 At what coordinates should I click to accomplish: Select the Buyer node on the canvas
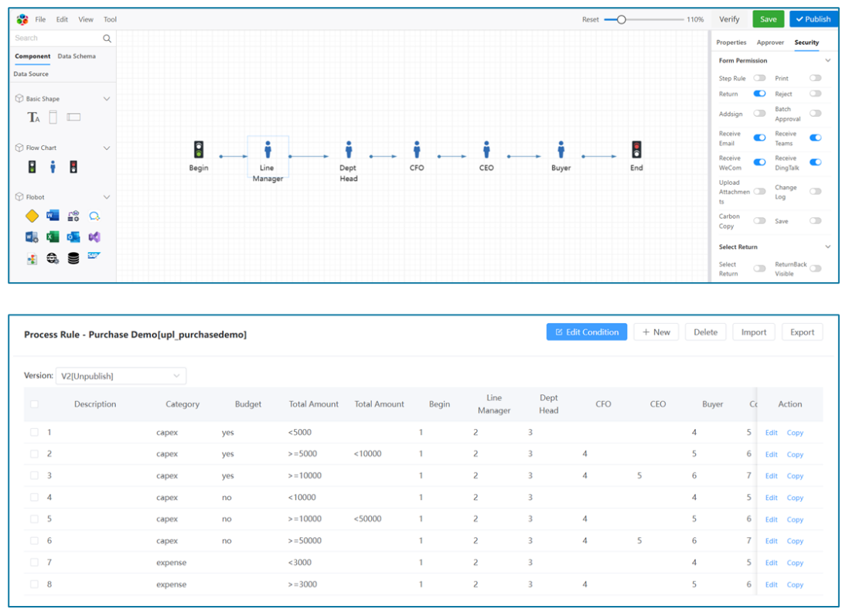pos(561,156)
